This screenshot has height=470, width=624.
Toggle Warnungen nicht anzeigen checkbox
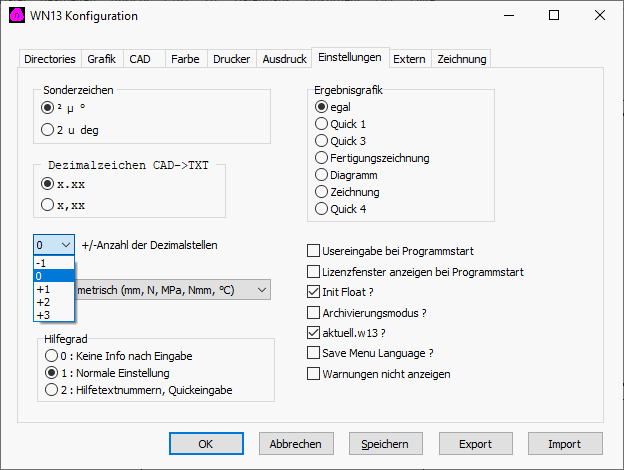point(314,374)
